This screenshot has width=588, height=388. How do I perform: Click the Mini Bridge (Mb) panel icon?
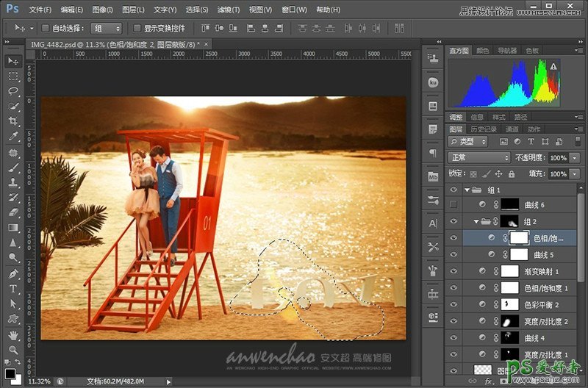[x=433, y=177]
